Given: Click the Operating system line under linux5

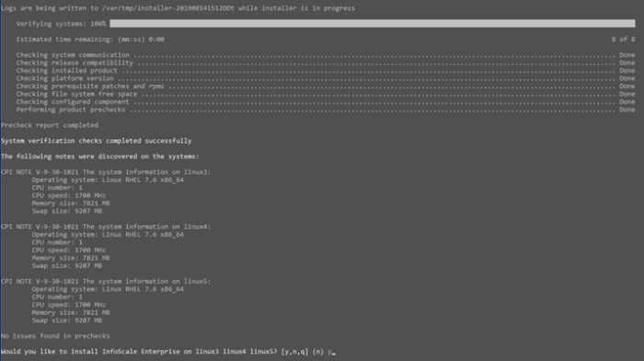Looking at the screenshot, I should tap(108, 289).
